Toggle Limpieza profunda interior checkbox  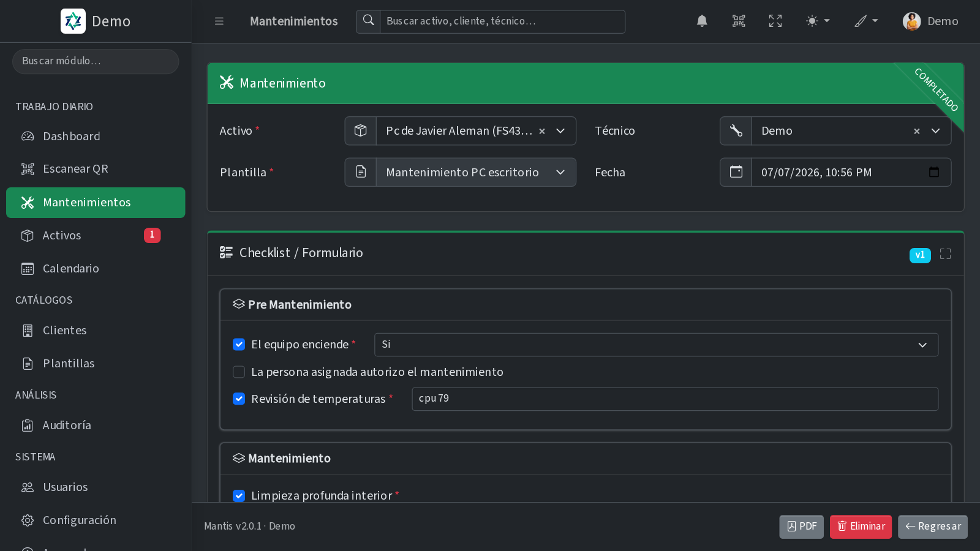(x=239, y=495)
